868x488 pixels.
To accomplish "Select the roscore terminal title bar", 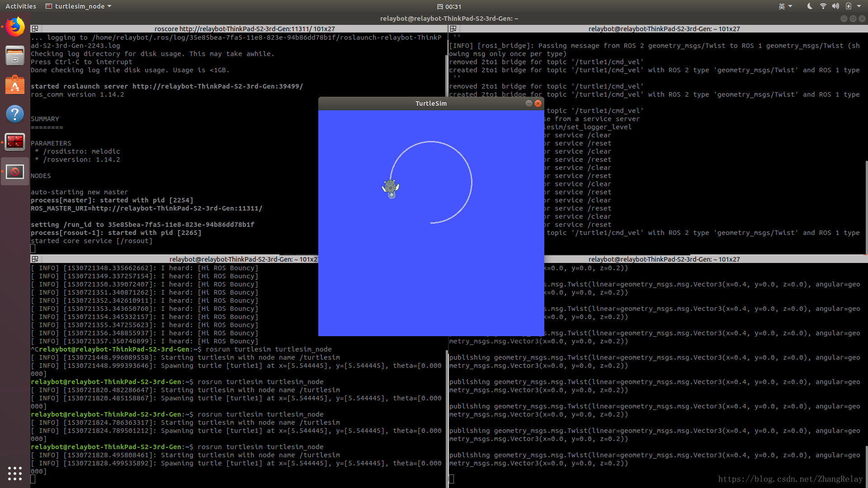I will pyautogui.click(x=245, y=28).
